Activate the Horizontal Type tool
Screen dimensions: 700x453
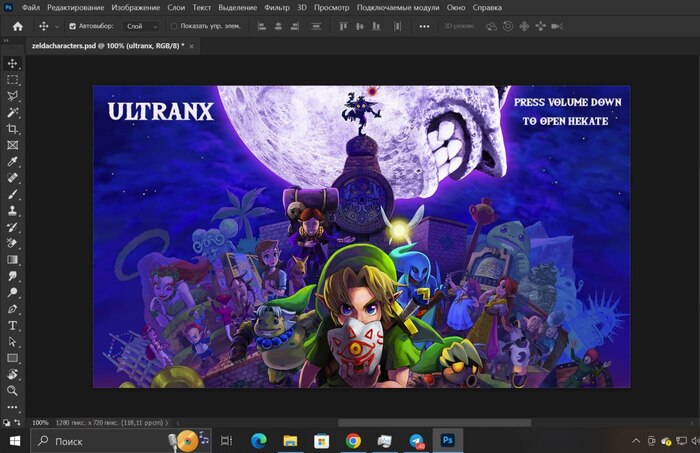pos(13,325)
